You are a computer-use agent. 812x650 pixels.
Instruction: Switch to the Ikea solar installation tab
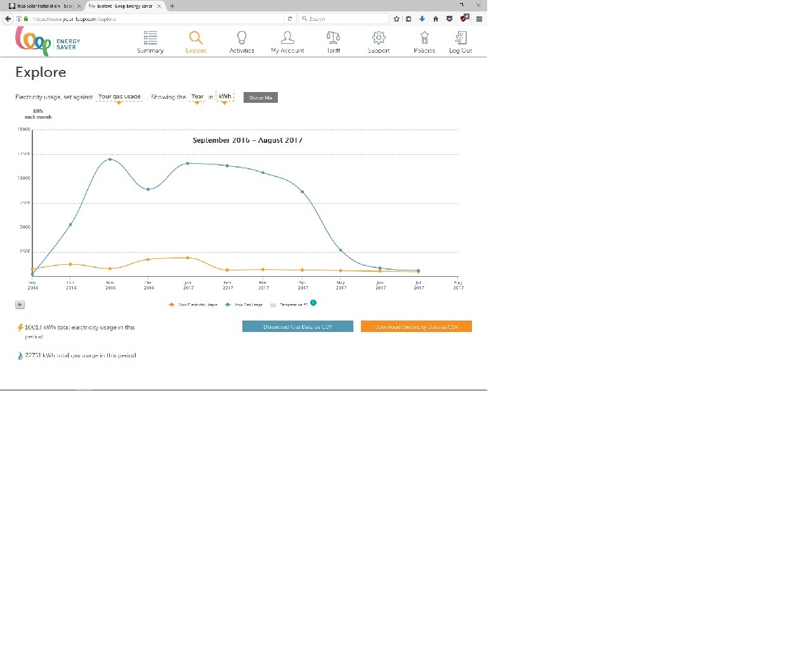(x=42, y=6)
